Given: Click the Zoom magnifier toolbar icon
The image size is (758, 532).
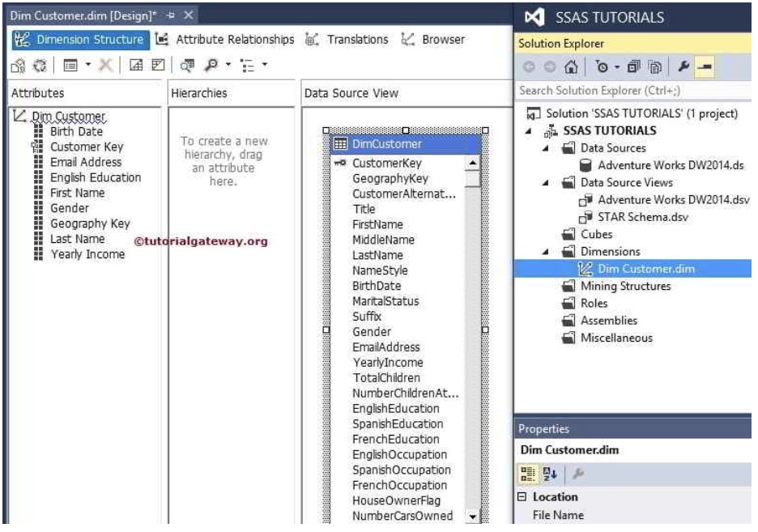Looking at the screenshot, I should coord(211,65).
